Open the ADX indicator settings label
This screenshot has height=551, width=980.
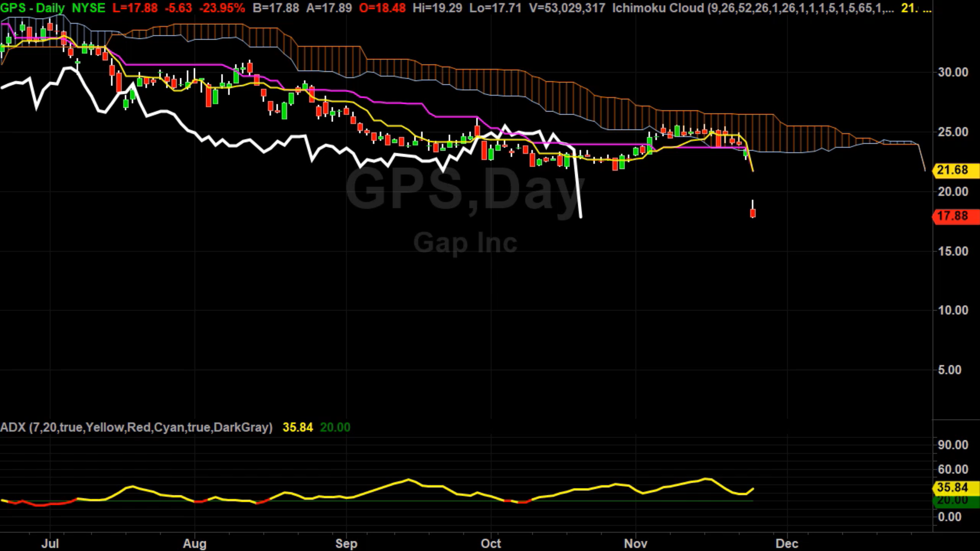point(136,428)
